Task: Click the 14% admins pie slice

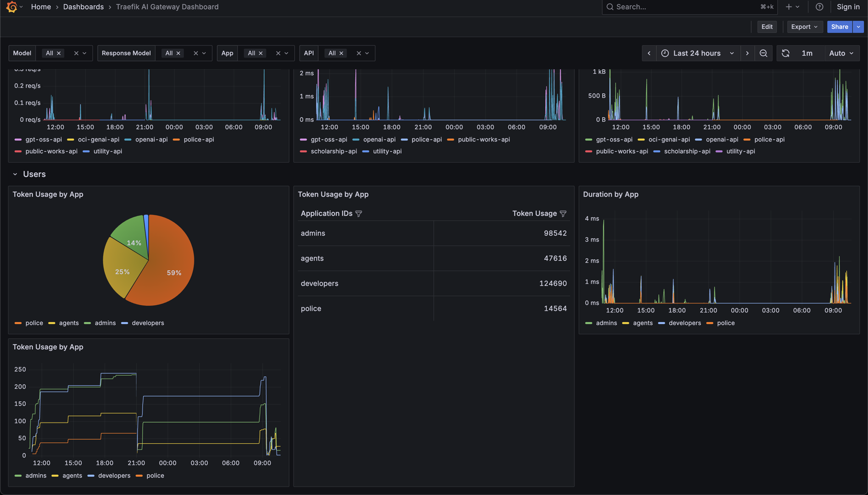Action: [x=134, y=242]
